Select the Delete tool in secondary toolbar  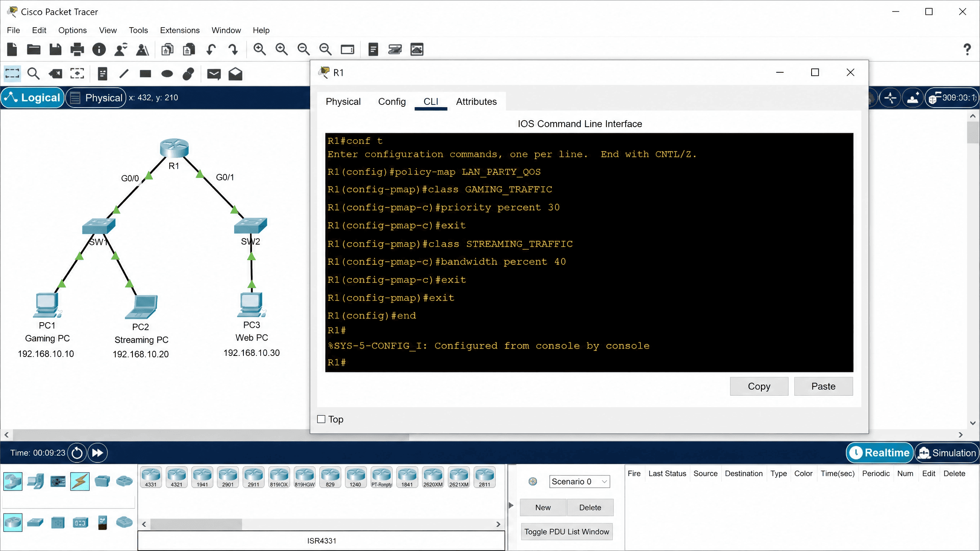(56, 74)
